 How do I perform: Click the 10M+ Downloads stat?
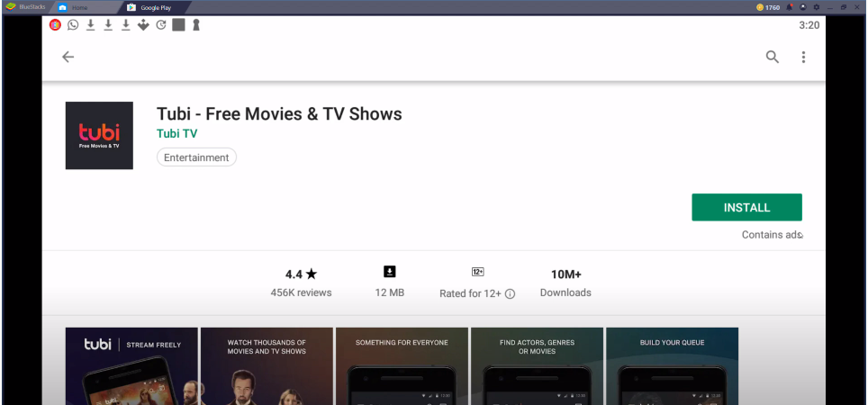click(x=565, y=283)
